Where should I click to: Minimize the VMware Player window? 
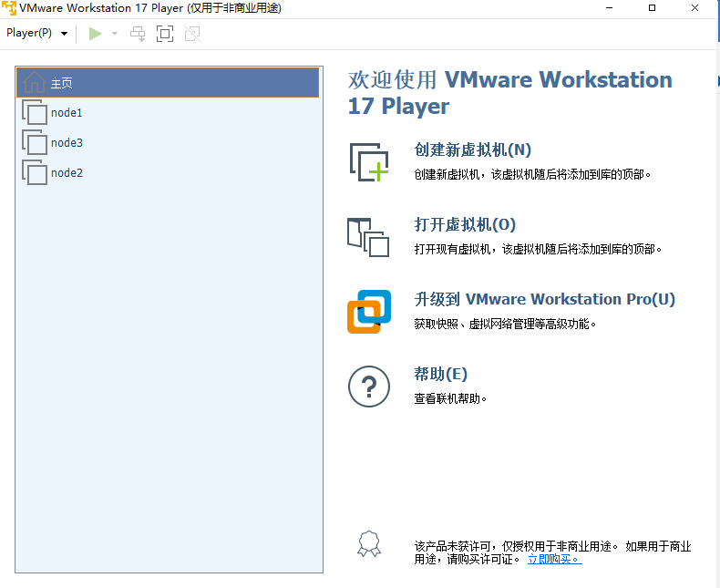[x=610, y=8]
